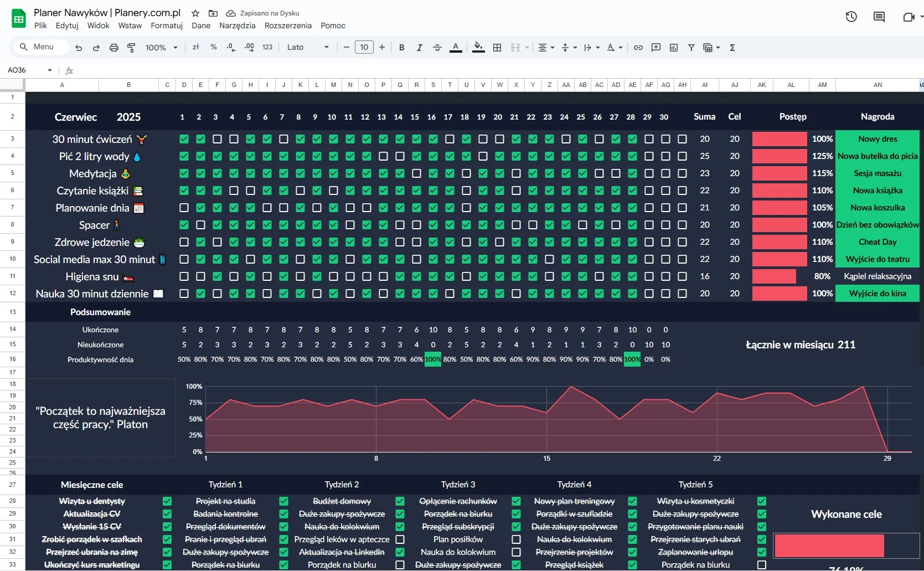
Task: Open the fill color bucket tool
Action: point(479,48)
